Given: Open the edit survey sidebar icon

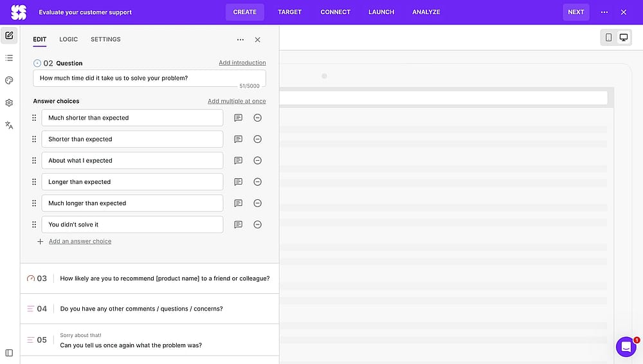Looking at the screenshot, I should point(9,35).
